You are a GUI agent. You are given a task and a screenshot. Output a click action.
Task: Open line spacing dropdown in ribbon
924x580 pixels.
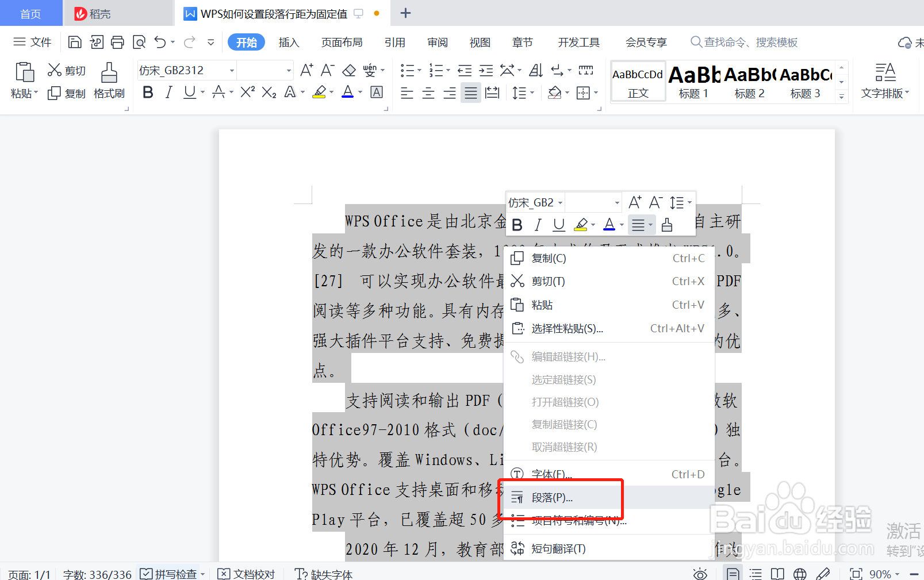click(x=532, y=93)
